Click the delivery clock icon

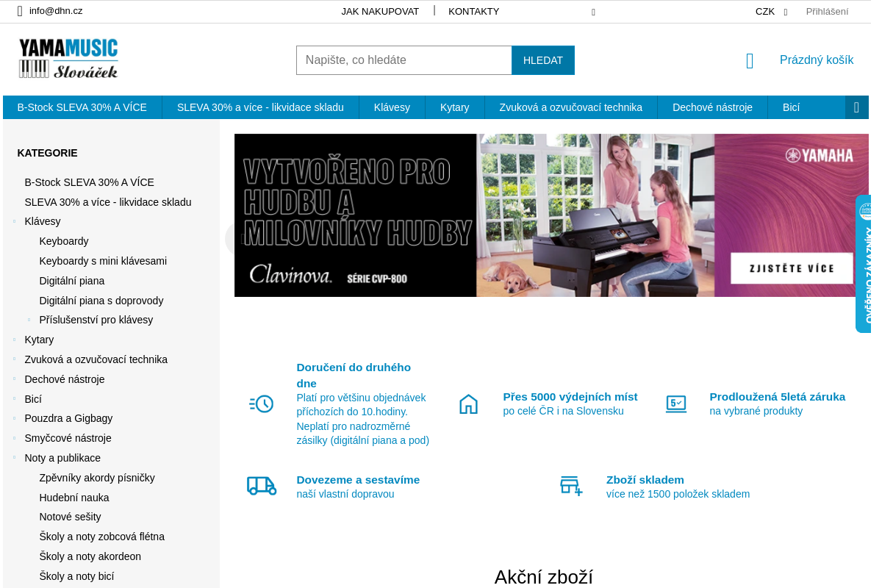261,404
